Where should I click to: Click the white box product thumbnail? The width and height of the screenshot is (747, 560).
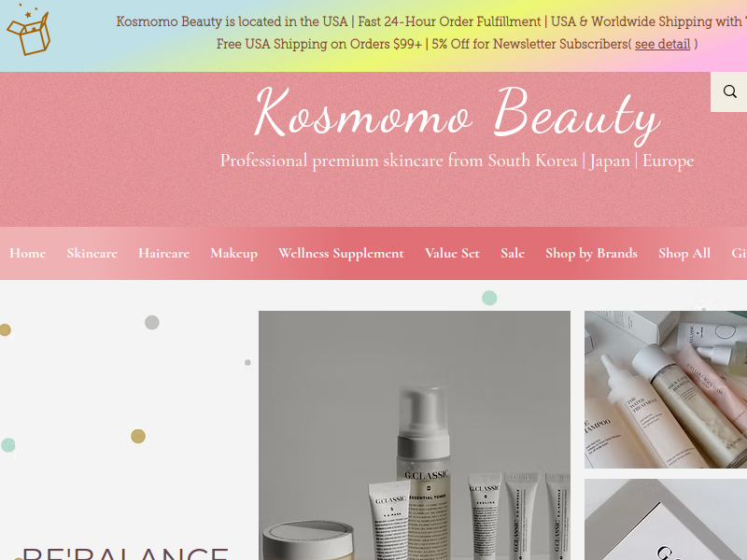(x=666, y=520)
